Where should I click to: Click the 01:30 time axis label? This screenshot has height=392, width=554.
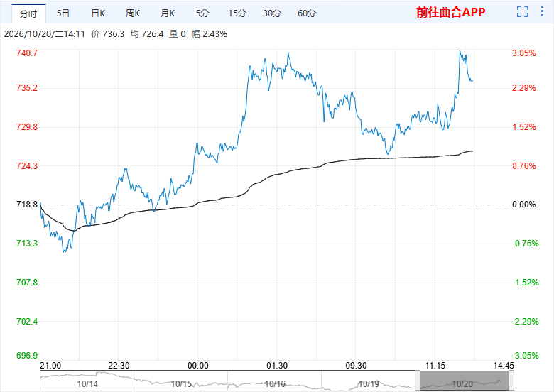click(x=277, y=366)
